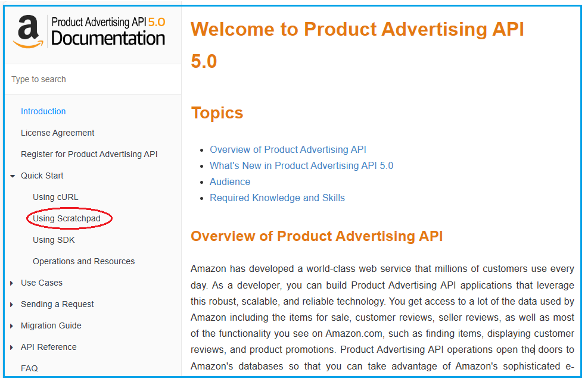Click the orange Overview of Product Advertising API heading
588x382 pixels.
pos(316,236)
